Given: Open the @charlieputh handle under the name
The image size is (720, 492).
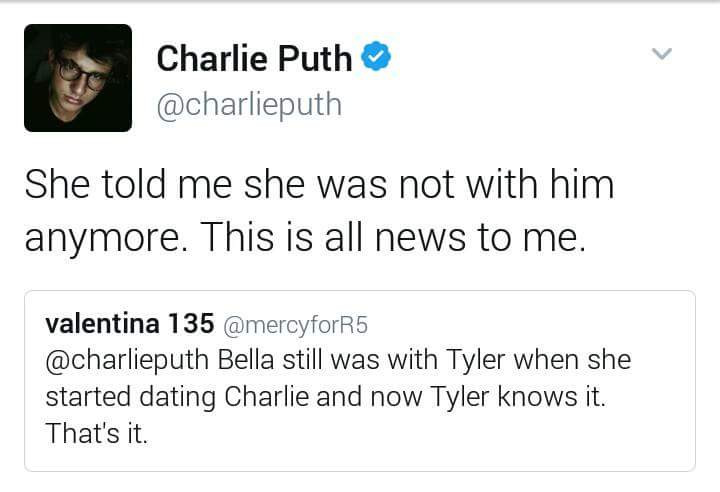Looking at the screenshot, I should pyautogui.click(x=248, y=104).
